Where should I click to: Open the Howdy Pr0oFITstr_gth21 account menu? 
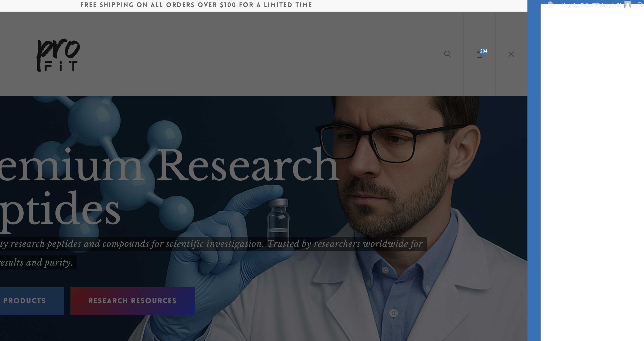(591, 5)
